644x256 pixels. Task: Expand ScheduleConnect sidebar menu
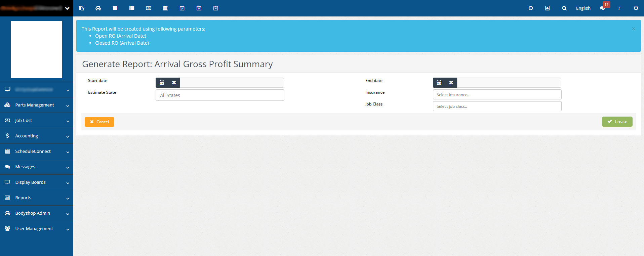[x=36, y=152]
